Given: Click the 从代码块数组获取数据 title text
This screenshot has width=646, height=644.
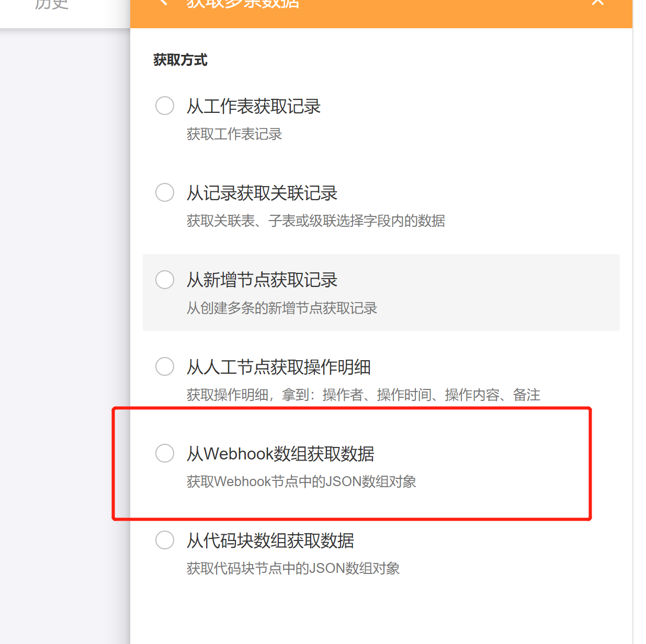Looking at the screenshot, I should pos(270,540).
